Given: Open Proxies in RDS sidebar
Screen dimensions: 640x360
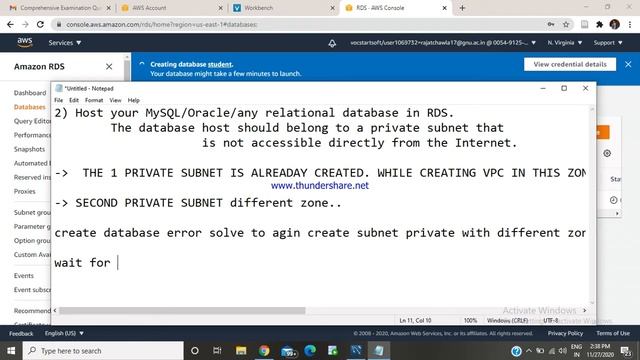Looking at the screenshot, I should click(x=24, y=191).
